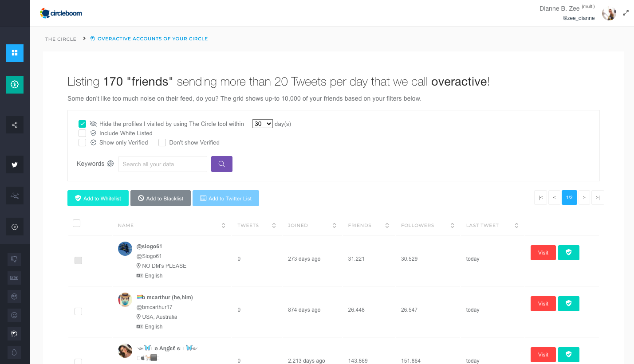Viewport: 634px width, 364px height.
Task: Select the pricing dollar icon in sidebar
Action: coord(15,84)
